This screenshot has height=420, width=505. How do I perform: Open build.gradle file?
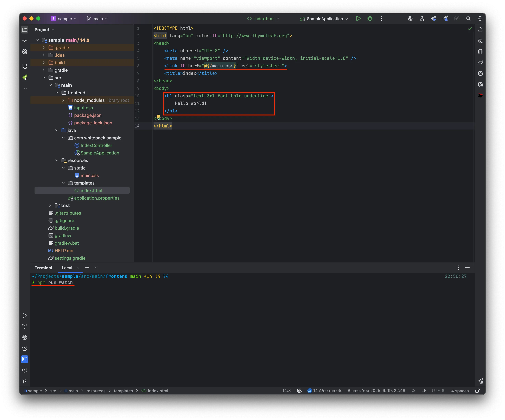pos(67,228)
